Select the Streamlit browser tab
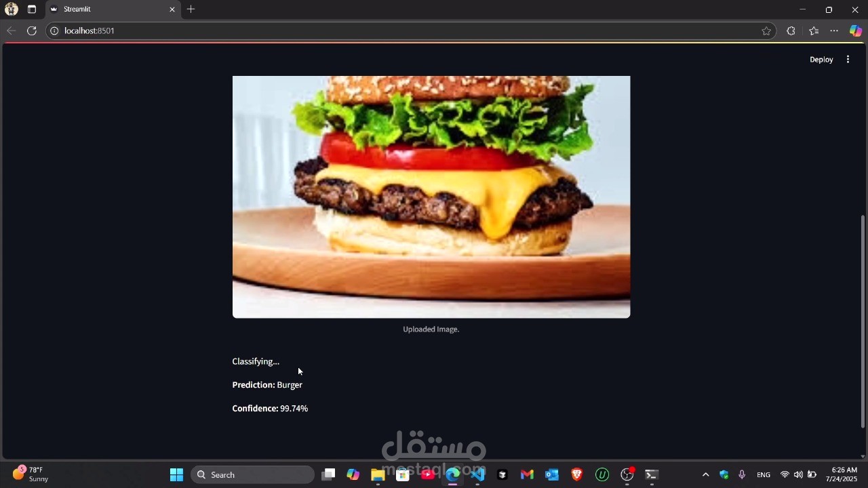 pyautogui.click(x=113, y=9)
